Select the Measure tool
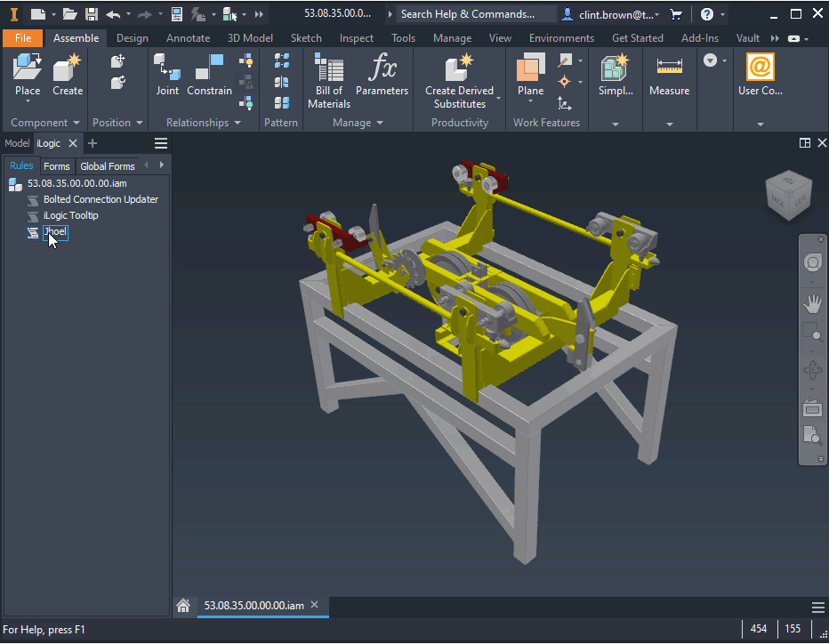 (669, 76)
